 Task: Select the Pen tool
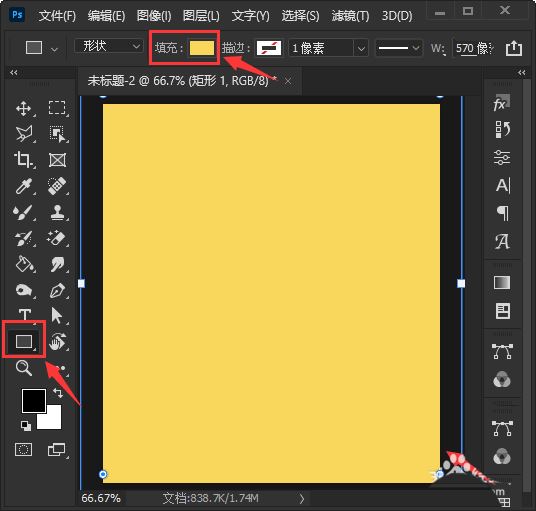(x=57, y=290)
